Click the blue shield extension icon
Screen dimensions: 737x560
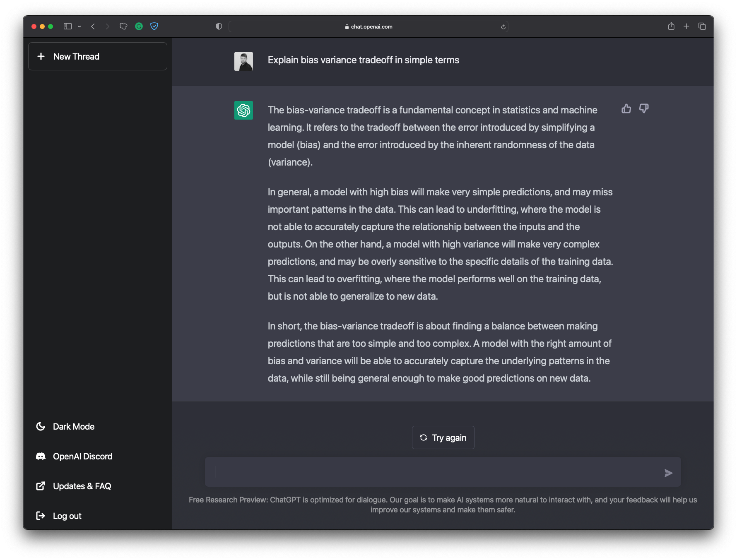pos(154,26)
